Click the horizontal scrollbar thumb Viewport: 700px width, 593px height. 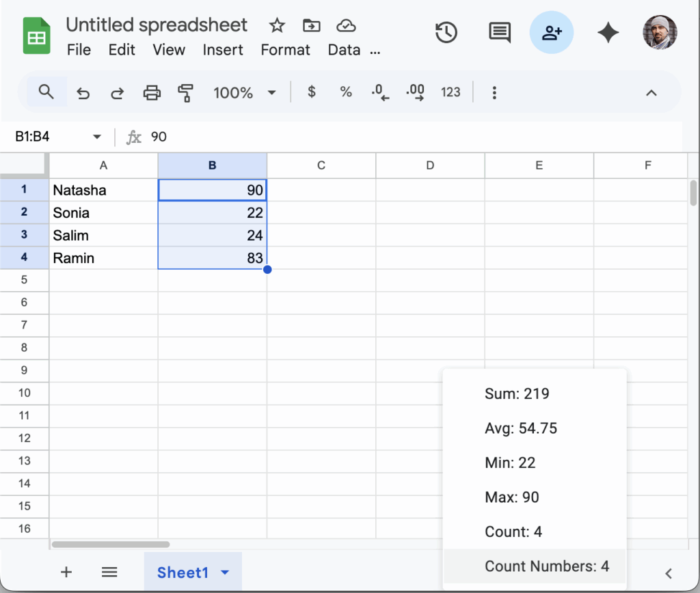coord(110,544)
